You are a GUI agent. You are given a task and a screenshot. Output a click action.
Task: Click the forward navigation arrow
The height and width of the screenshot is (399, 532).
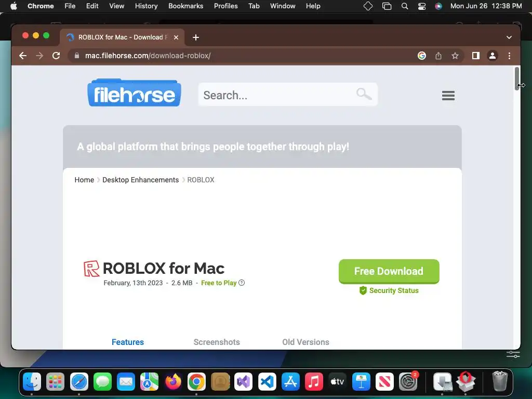click(x=39, y=56)
